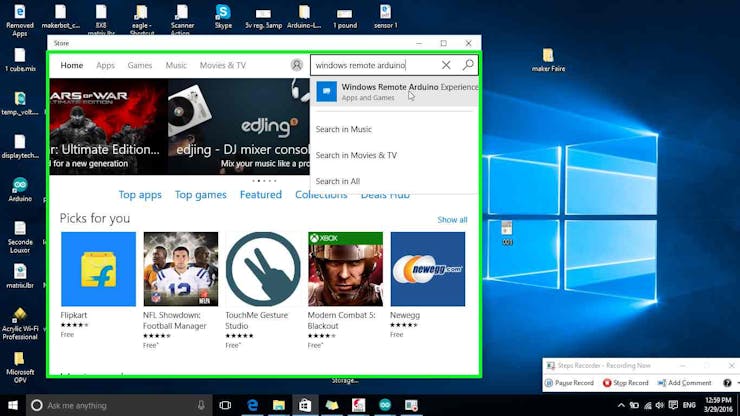
Task: Open the taskbar clock showing 12:59 PM
Action: (x=718, y=405)
